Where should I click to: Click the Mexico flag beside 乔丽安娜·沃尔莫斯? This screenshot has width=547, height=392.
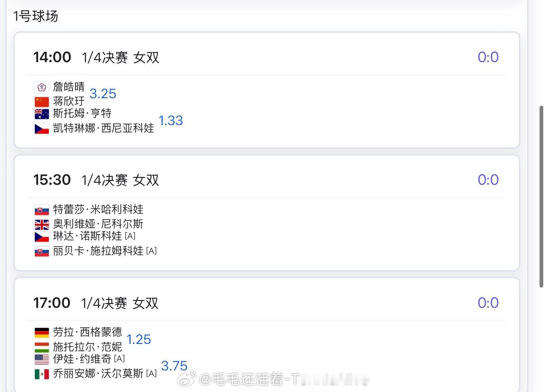(x=41, y=374)
